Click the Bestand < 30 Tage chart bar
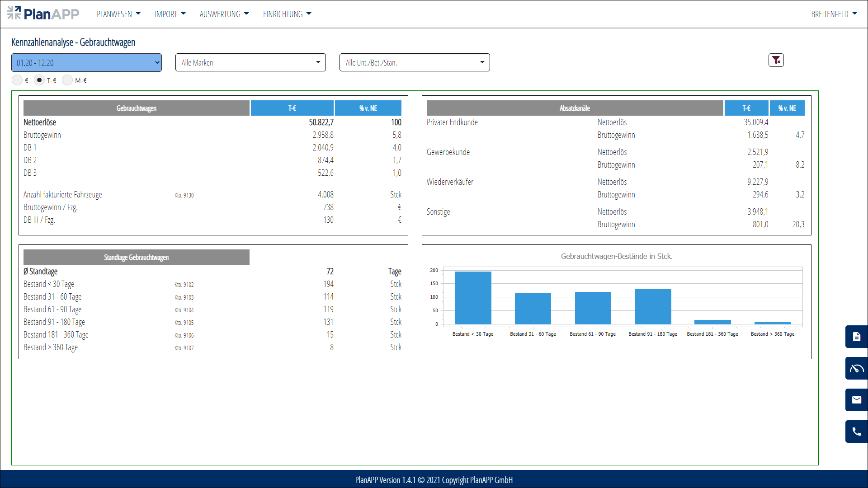Viewport: 868px width, 488px height. pyautogui.click(x=473, y=298)
